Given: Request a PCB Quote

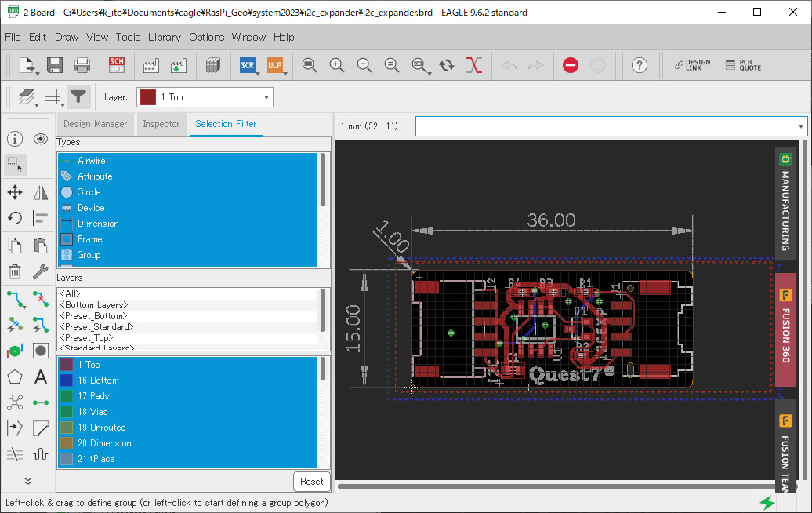Looking at the screenshot, I should (743, 65).
